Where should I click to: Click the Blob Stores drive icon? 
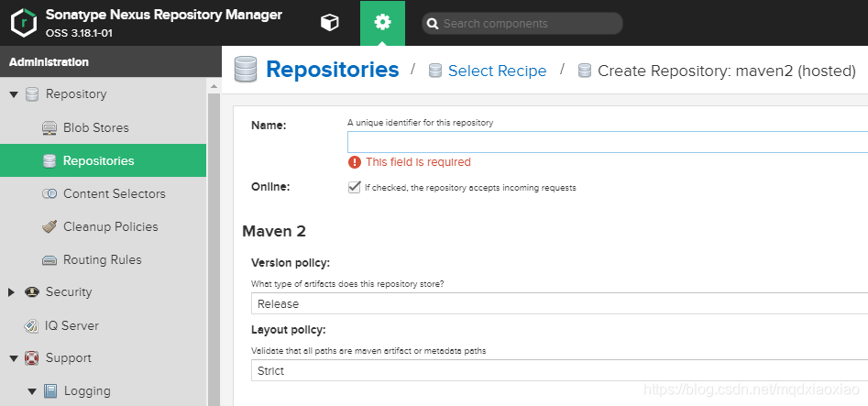(49, 128)
